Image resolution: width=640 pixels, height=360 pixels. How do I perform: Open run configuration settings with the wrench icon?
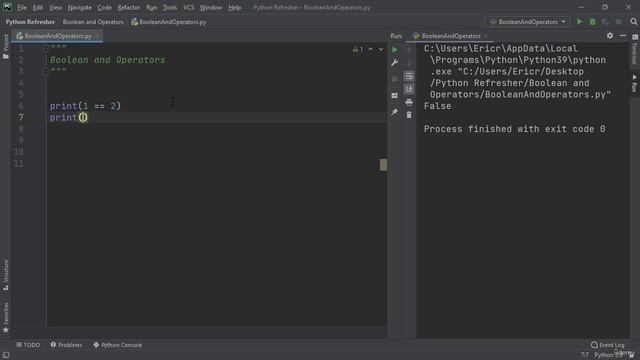tap(394, 63)
